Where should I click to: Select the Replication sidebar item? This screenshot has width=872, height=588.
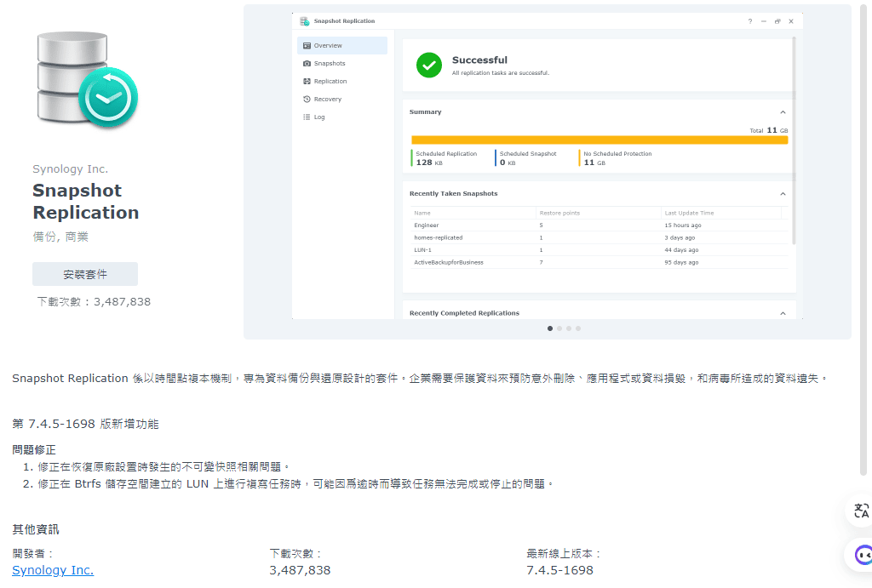coord(342,81)
